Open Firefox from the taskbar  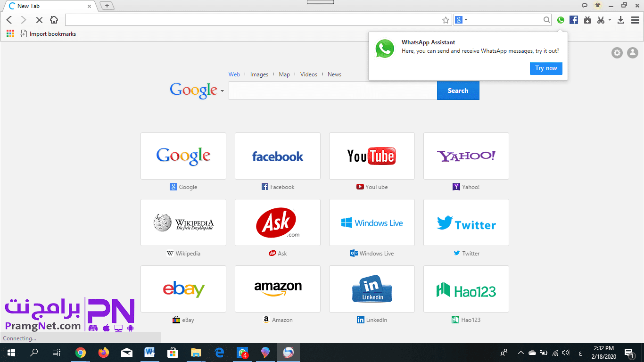(103, 353)
